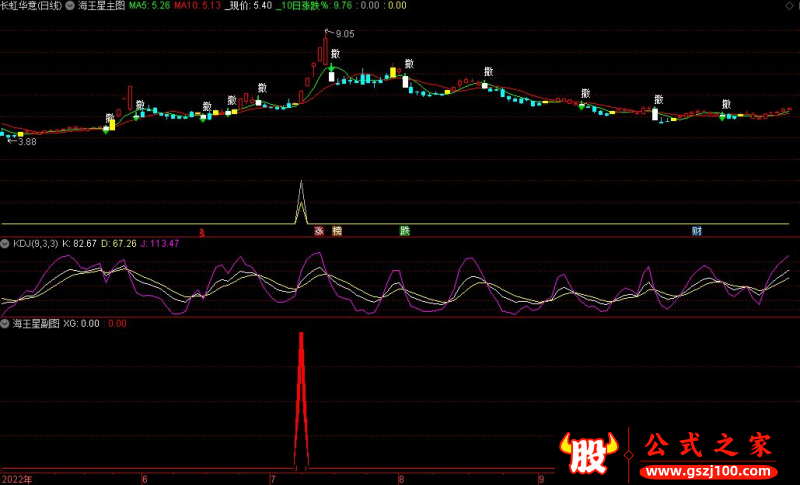
Task: Click the blue 财 event marker icon
Action: click(696, 231)
